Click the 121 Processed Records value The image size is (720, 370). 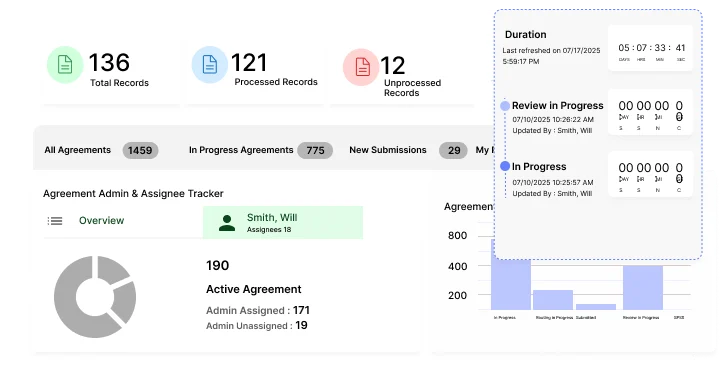coord(249,62)
